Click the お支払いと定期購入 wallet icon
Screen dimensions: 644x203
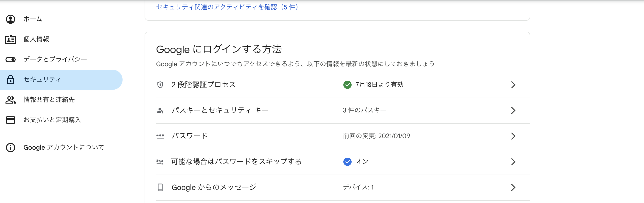coord(11,120)
